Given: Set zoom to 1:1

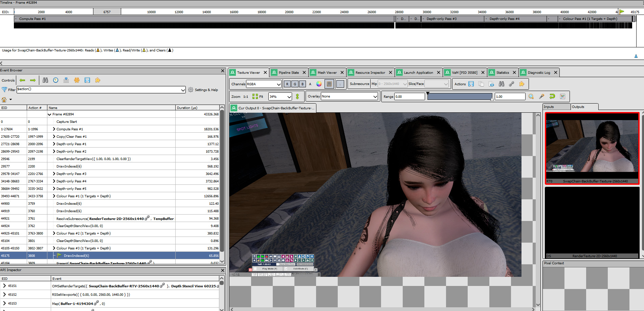Looking at the screenshot, I should tap(246, 97).
